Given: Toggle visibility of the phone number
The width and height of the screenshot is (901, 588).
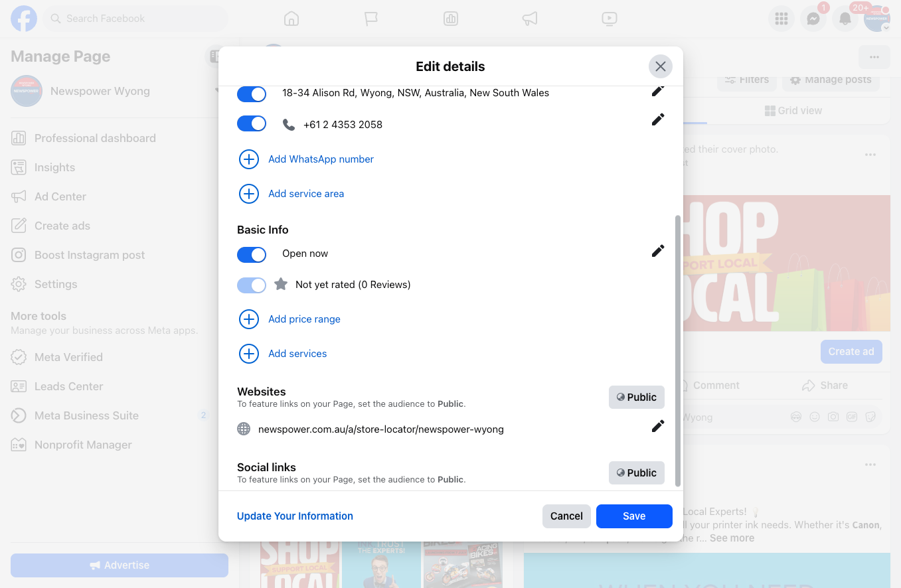Looking at the screenshot, I should point(252,123).
